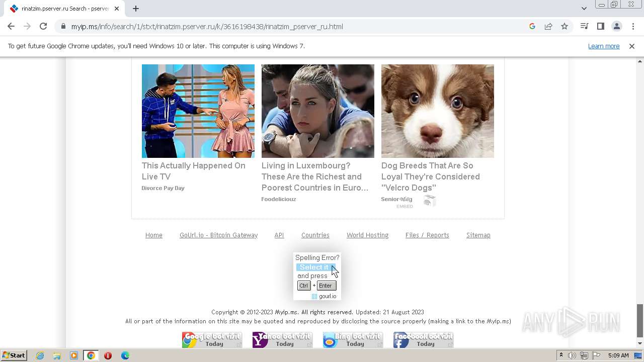
Task: Launch Microsoft Edge from the taskbar
Action: coord(125,355)
